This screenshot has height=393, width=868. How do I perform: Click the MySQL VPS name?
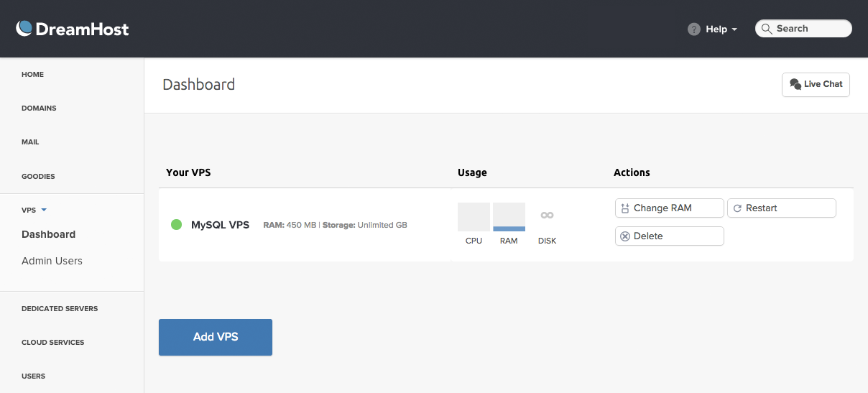click(x=220, y=225)
